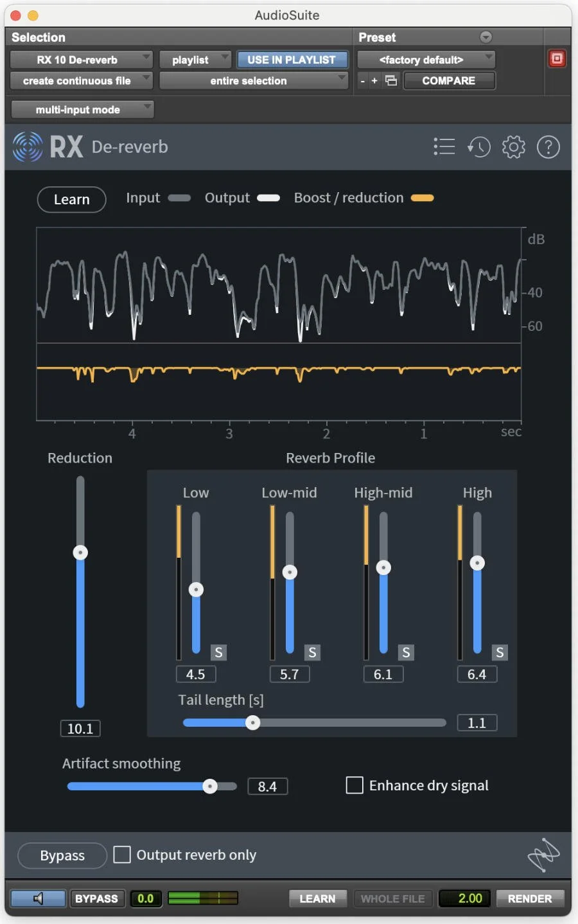Image resolution: width=578 pixels, height=924 pixels.
Task: Open the Preset section circle arrow menu
Action: [486, 37]
